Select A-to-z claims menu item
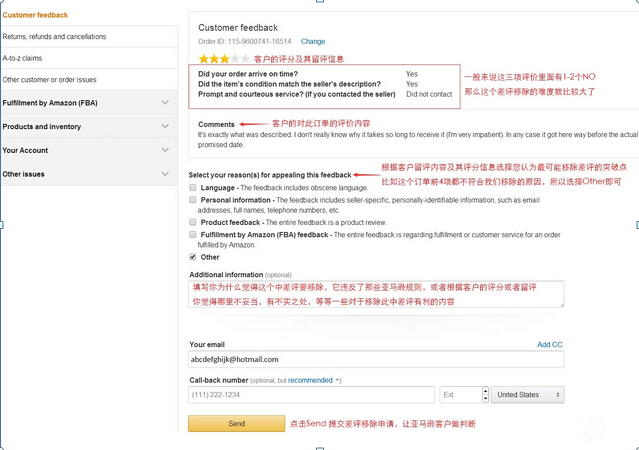This screenshot has width=639, height=450. 89,58
